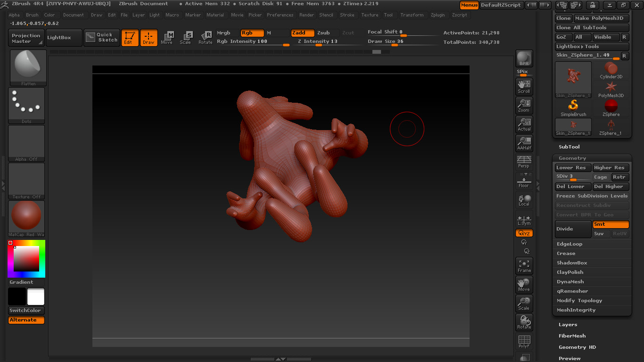Viewport: 644px width, 362px height.
Task: Toggle XYZ rotation mode
Action: (x=524, y=233)
